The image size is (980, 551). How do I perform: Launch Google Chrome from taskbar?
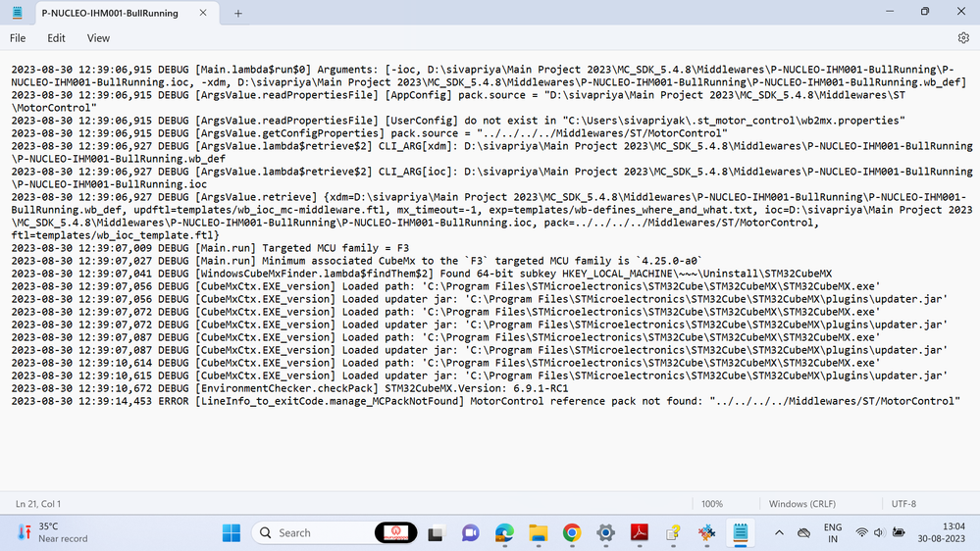pos(572,533)
